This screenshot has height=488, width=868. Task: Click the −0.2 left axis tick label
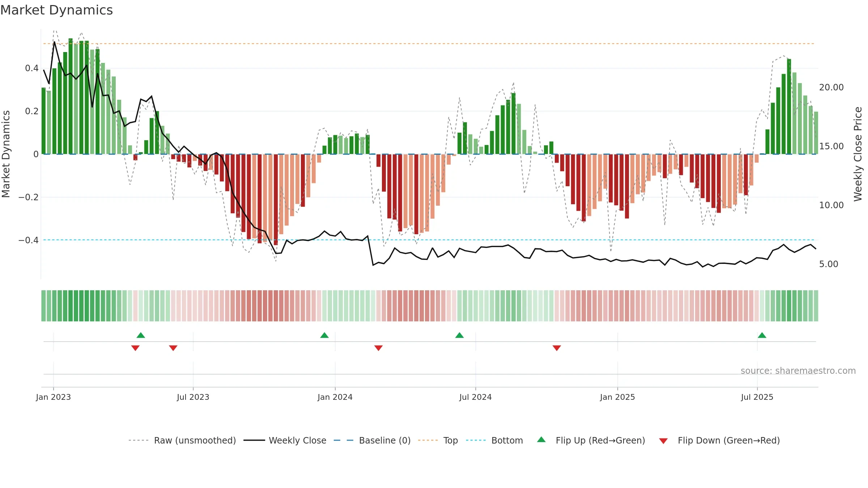[29, 197]
